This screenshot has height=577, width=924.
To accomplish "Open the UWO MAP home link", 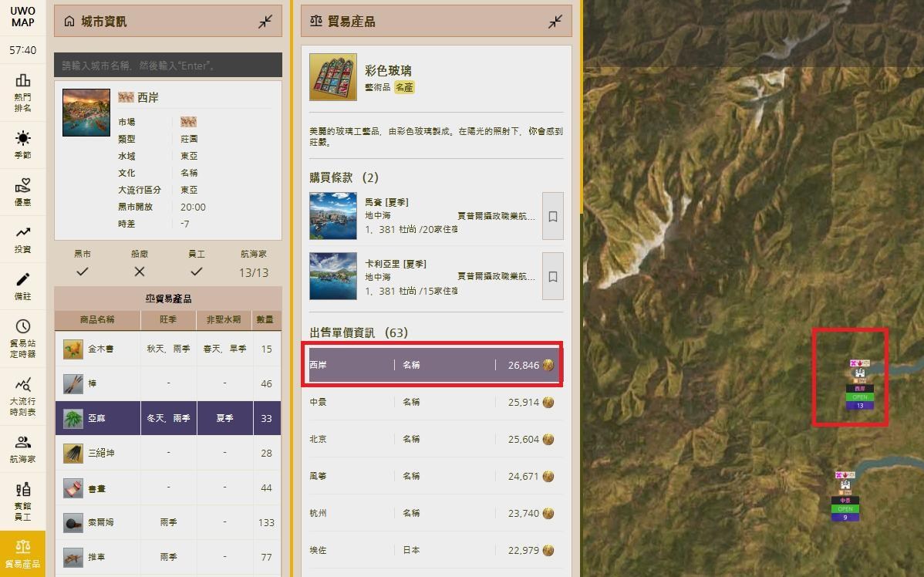I will [x=21, y=17].
